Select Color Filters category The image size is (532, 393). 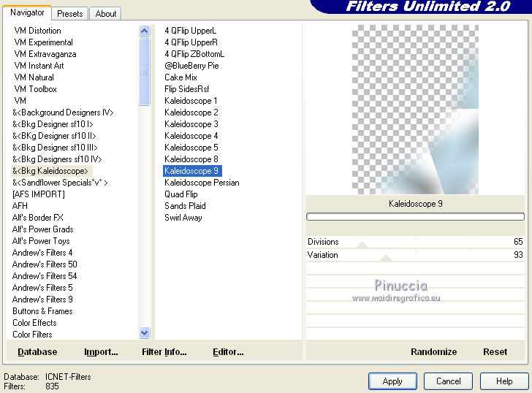(32, 335)
